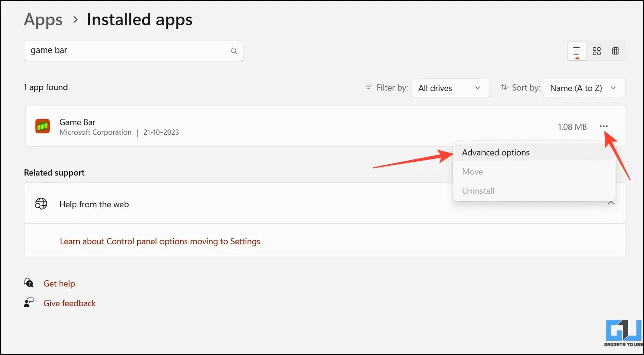Viewport: 644px width, 355px height.
Task: Open the Name (A to Z) sort dropdown
Action: point(584,88)
